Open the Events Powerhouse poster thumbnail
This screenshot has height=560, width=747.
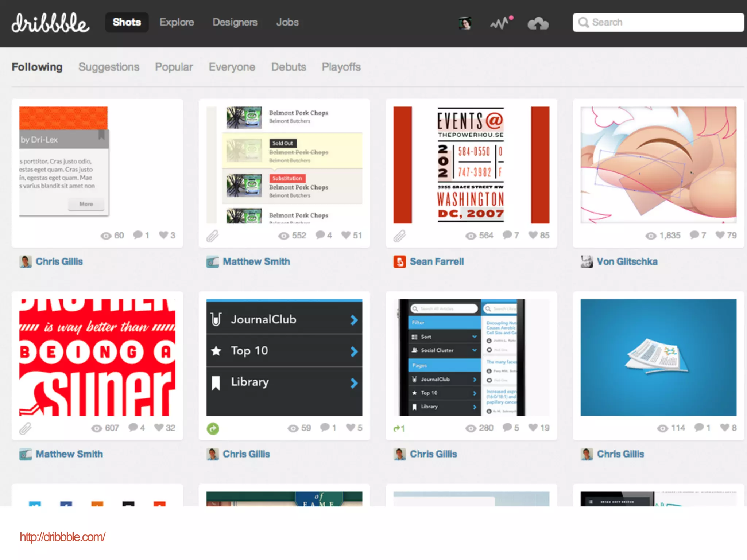point(471,165)
